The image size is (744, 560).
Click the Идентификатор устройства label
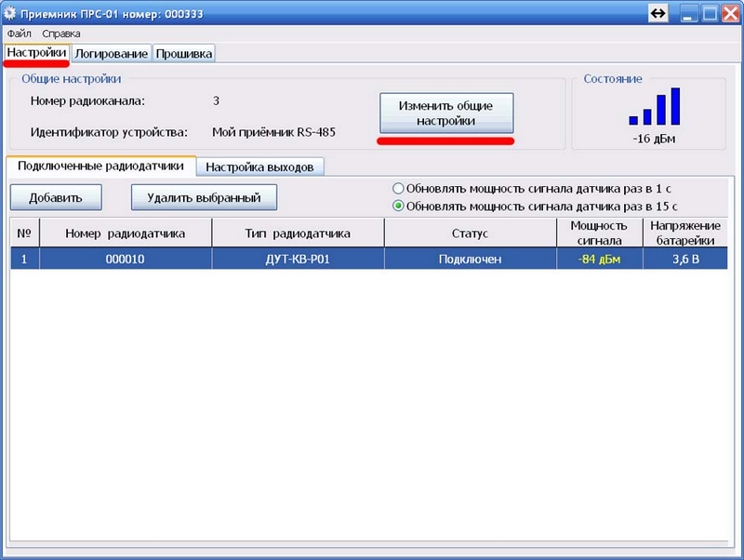109,132
